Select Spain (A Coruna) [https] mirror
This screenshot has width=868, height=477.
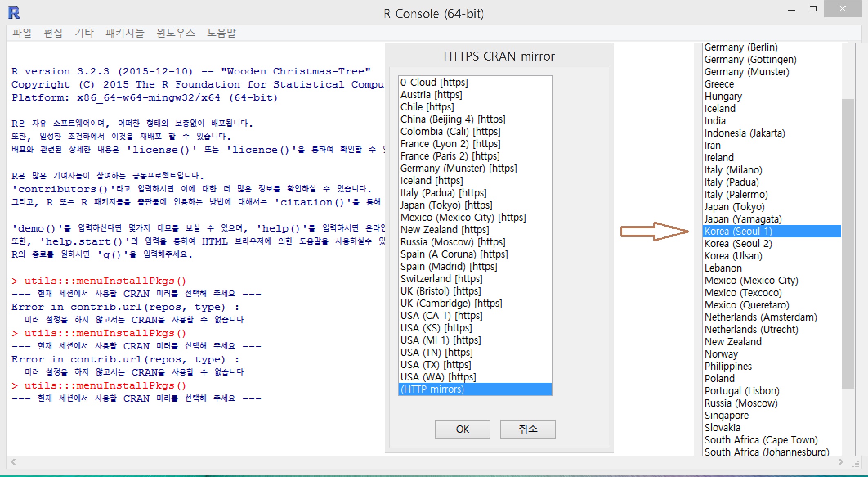tap(475, 254)
